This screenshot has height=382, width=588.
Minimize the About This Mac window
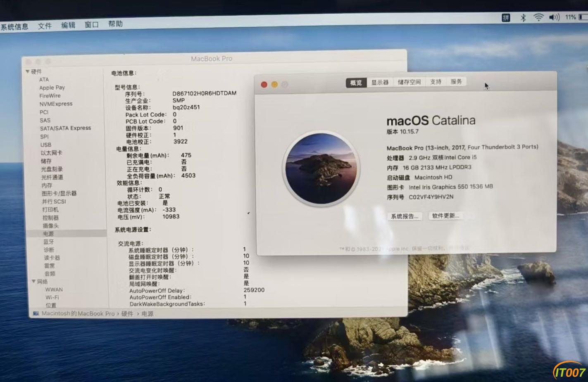point(274,85)
